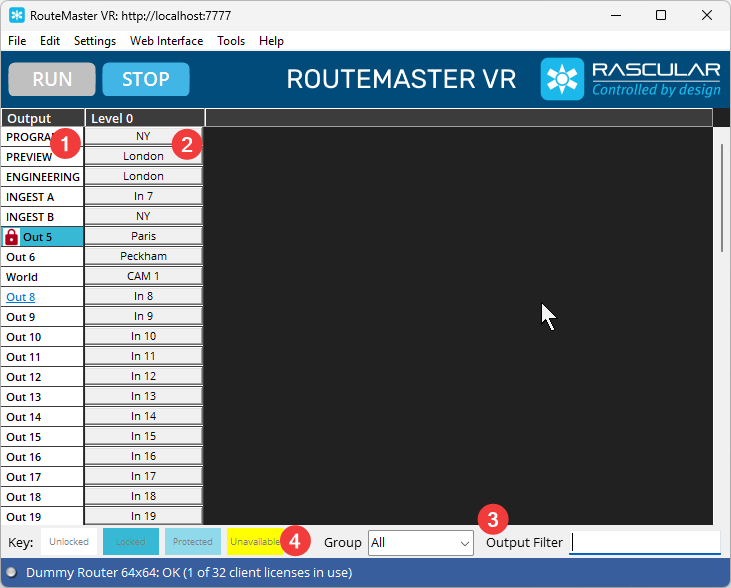Select the Out 12 output
This screenshot has height=588, width=731.
42,377
